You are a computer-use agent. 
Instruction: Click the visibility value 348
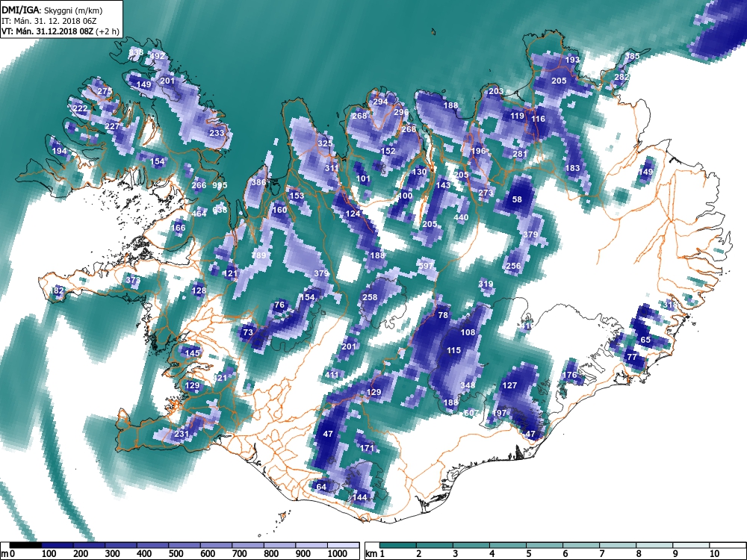(468, 385)
